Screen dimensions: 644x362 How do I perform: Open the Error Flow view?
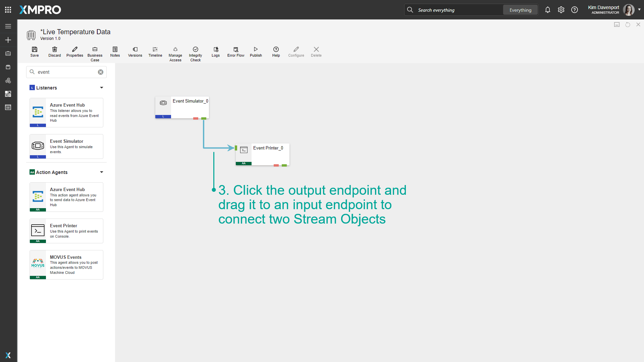pyautogui.click(x=236, y=49)
